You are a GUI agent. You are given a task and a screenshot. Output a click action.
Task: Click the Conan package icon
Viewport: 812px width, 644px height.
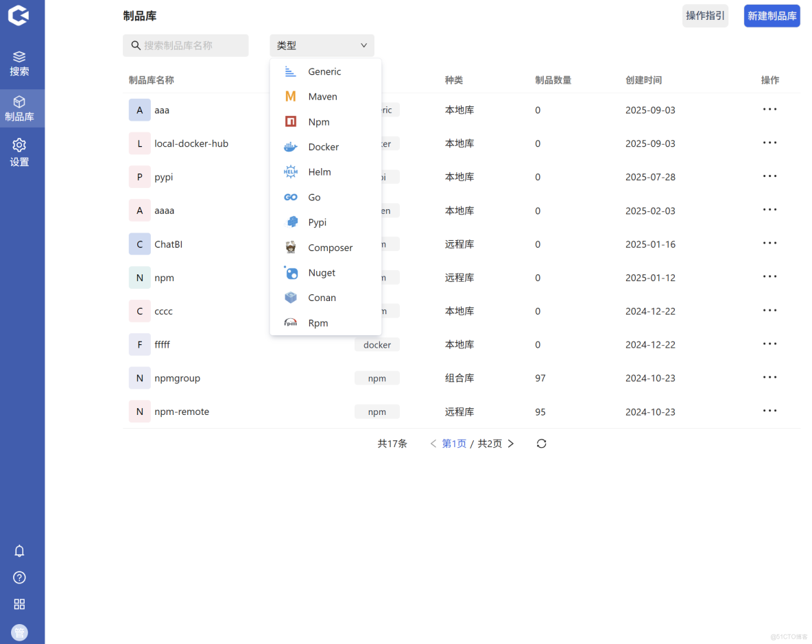click(291, 297)
